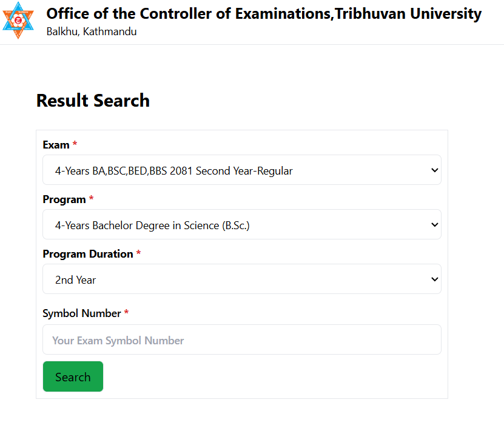The image size is (504, 431).
Task: Click the Your Exam Symbol Number placeholder
Action: pyautogui.click(x=118, y=341)
